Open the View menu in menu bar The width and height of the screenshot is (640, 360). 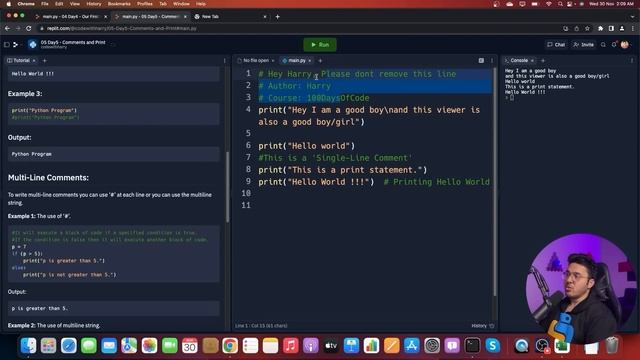pos(75,4)
